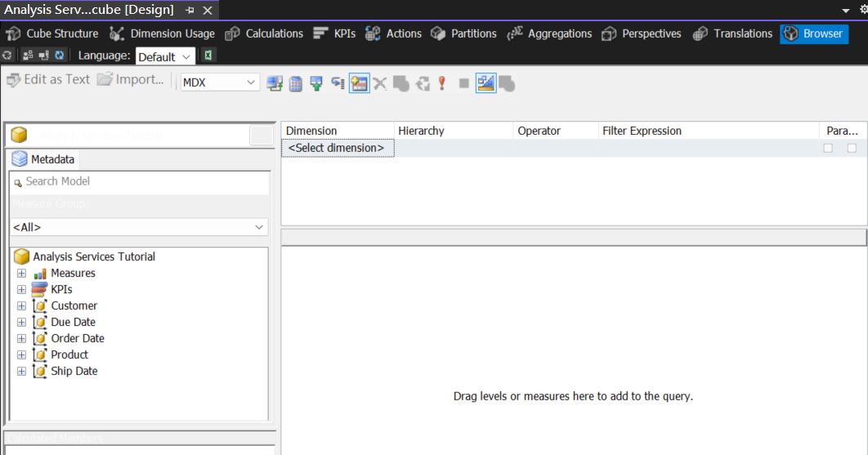Click the blue curved arrow icon right of the green up arrow

[338, 83]
